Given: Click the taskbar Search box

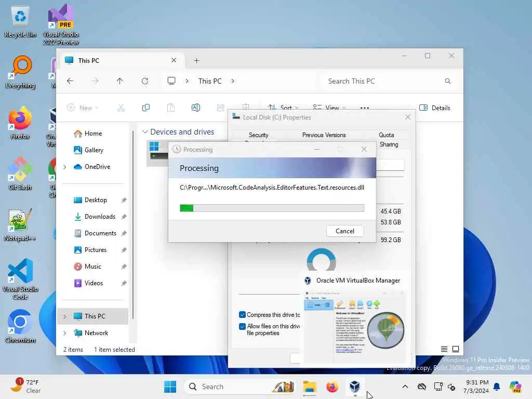Looking at the screenshot, I should point(240,387).
